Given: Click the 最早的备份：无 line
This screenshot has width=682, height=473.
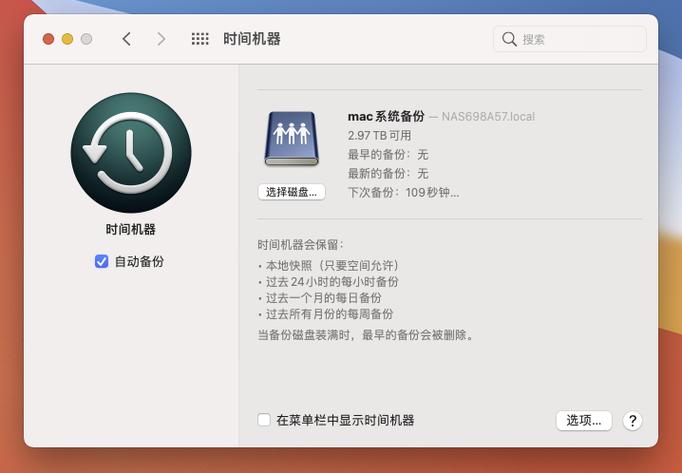Looking at the screenshot, I should pos(388,154).
